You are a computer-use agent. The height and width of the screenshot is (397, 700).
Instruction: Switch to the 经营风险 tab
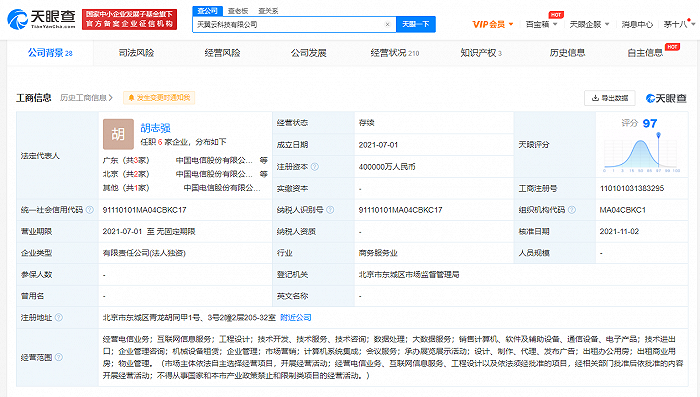click(222, 53)
